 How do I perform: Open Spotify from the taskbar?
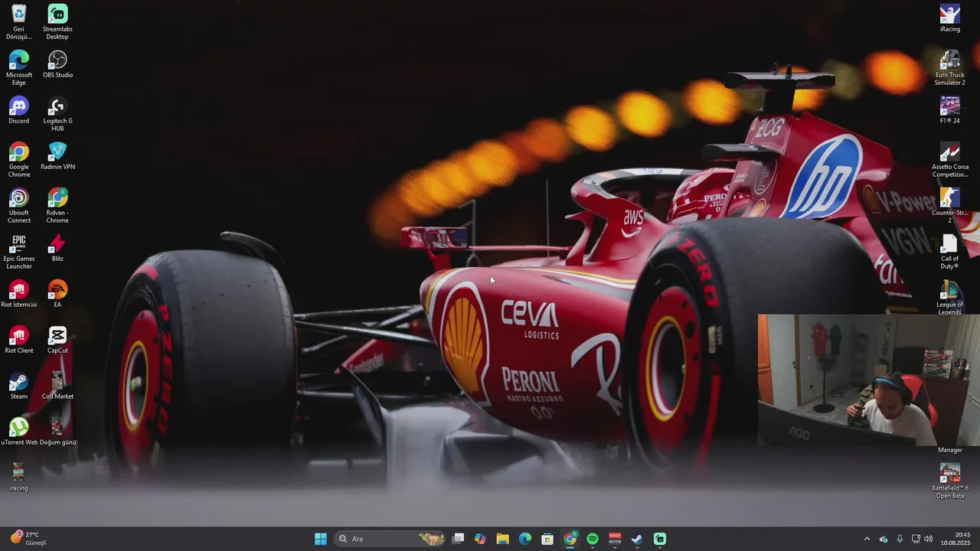[x=593, y=539]
